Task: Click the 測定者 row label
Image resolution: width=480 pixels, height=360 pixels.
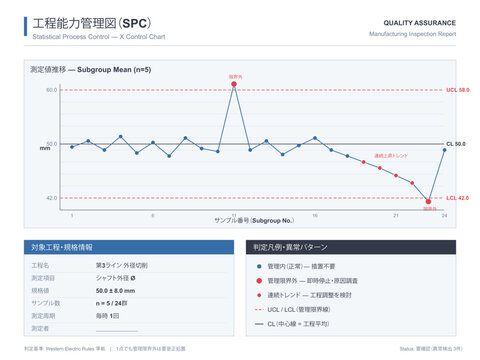Action: coord(40,328)
